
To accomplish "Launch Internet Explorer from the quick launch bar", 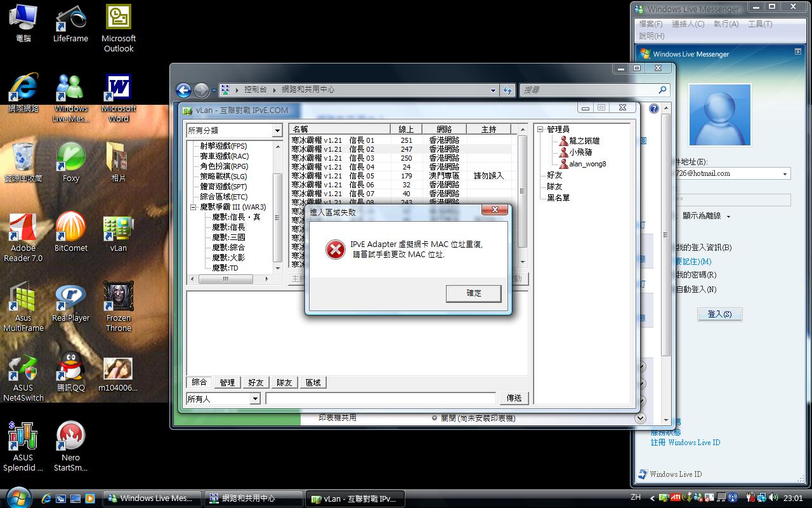I will click(47, 498).
